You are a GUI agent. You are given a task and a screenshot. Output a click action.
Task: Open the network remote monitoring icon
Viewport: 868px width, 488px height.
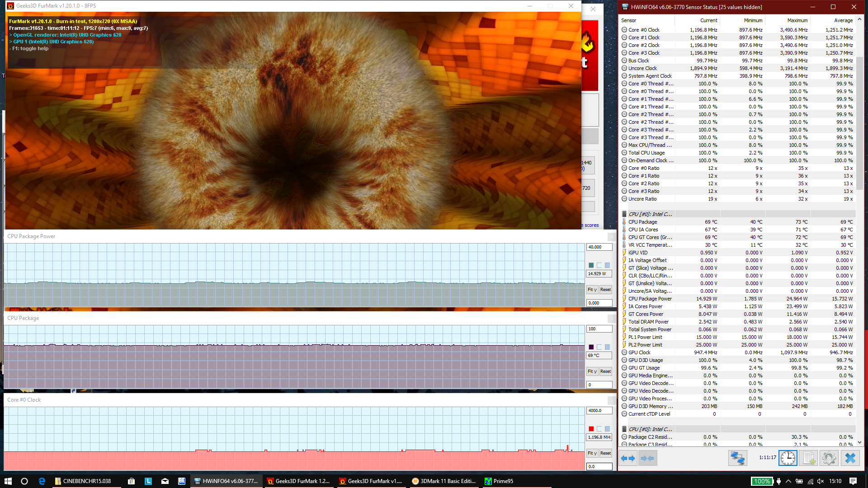click(x=737, y=458)
